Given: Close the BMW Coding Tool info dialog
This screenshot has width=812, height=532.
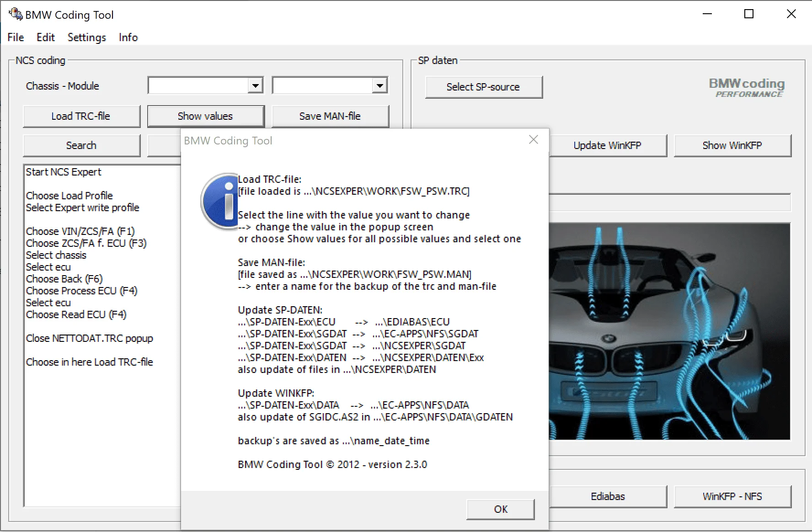Looking at the screenshot, I should [533, 140].
